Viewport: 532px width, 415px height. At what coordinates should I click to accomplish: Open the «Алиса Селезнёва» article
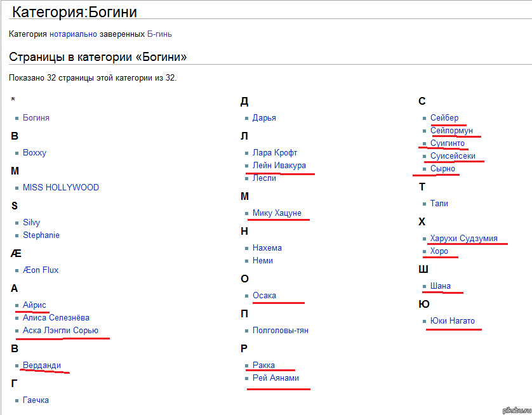(x=56, y=317)
